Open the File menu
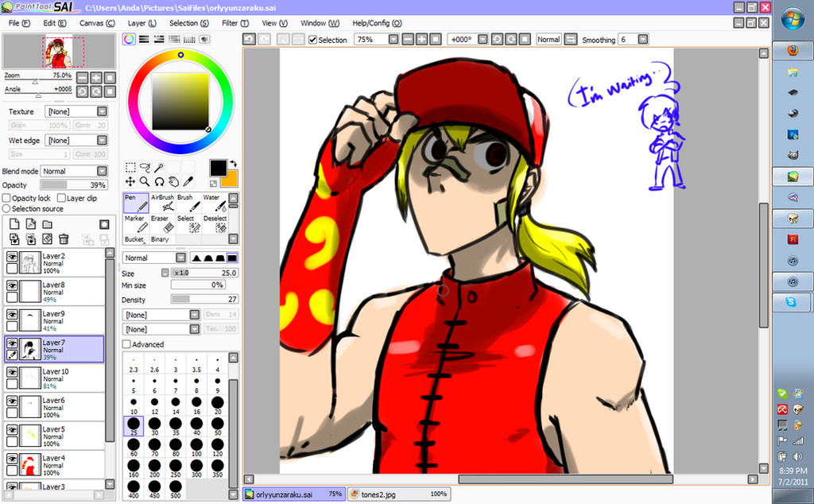Viewport: 814px width, 504px height. click(19, 23)
